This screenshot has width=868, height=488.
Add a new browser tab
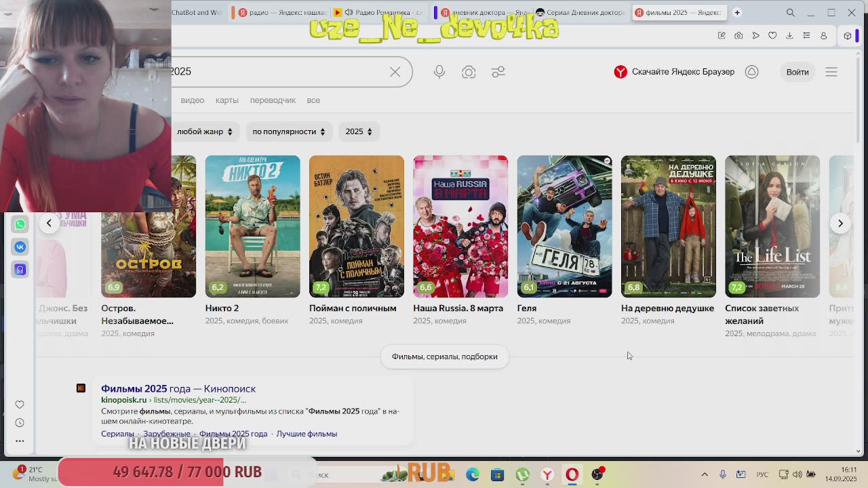[x=737, y=12]
